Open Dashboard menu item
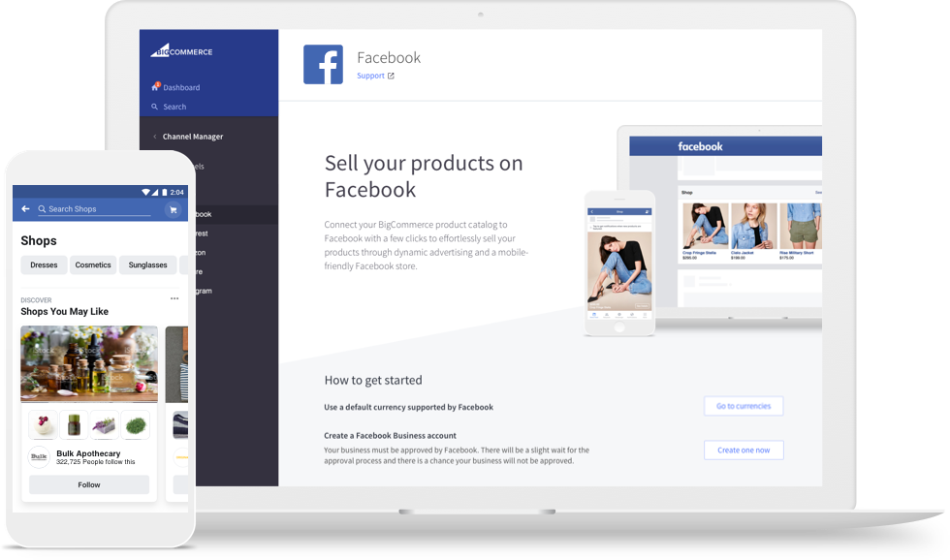The height and width of the screenshot is (560, 950). click(x=181, y=87)
